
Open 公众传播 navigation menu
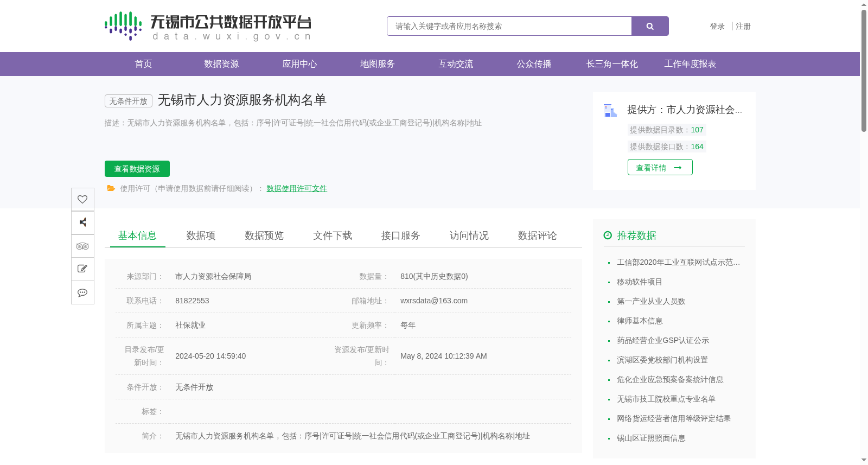tap(534, 64)
